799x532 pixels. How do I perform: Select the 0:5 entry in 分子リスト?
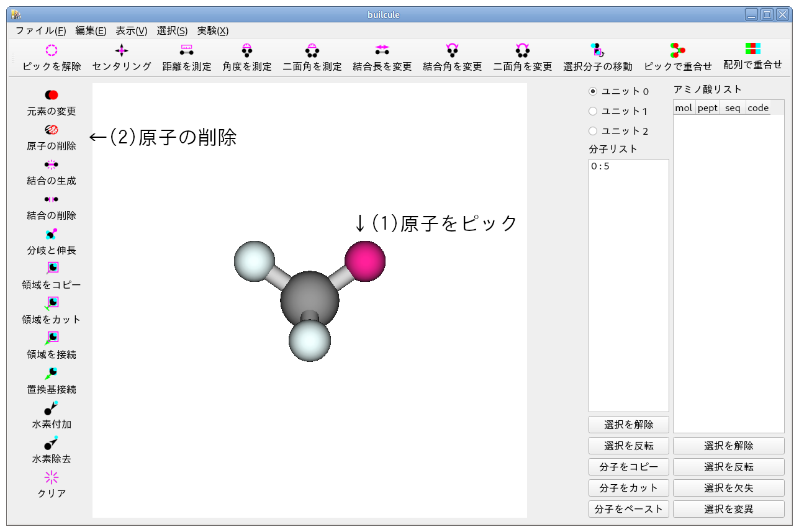[x=599, y=166]
